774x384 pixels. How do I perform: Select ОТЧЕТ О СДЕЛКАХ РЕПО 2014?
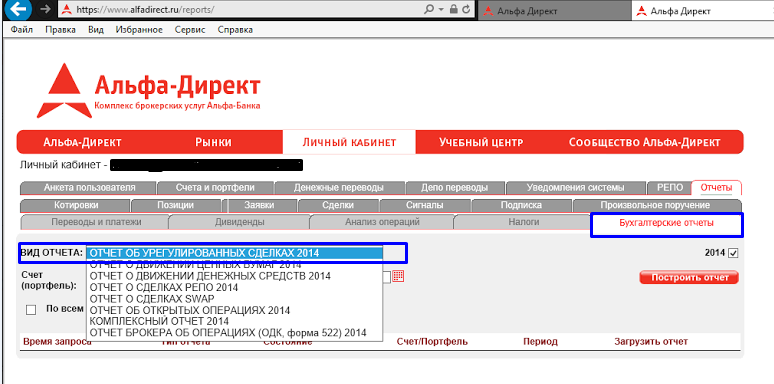tap(234, 287)
